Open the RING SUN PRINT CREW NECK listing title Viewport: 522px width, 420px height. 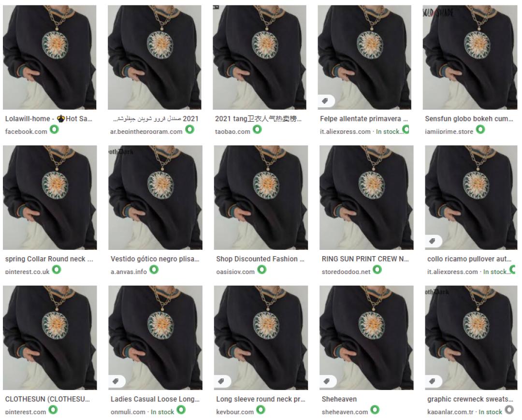click(365, 259)
